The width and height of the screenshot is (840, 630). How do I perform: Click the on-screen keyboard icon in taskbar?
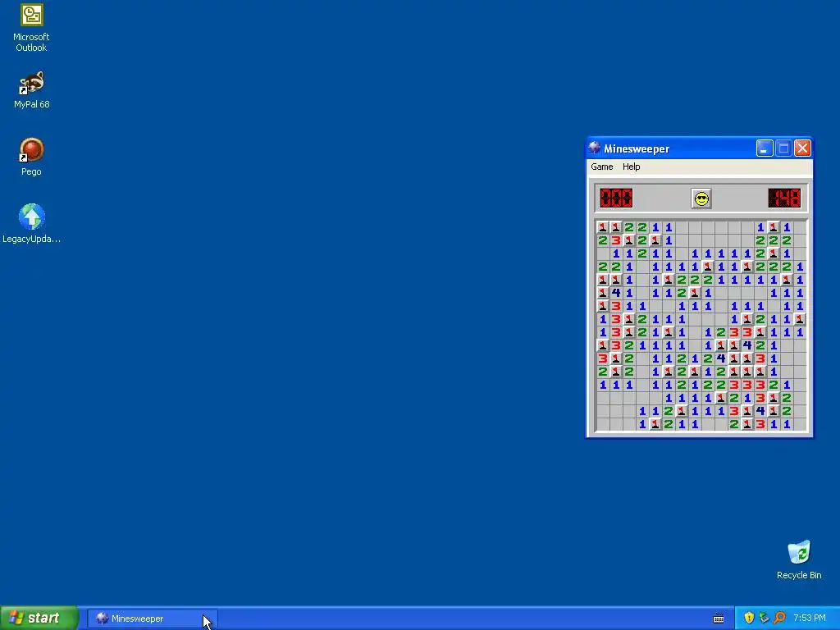719,619
